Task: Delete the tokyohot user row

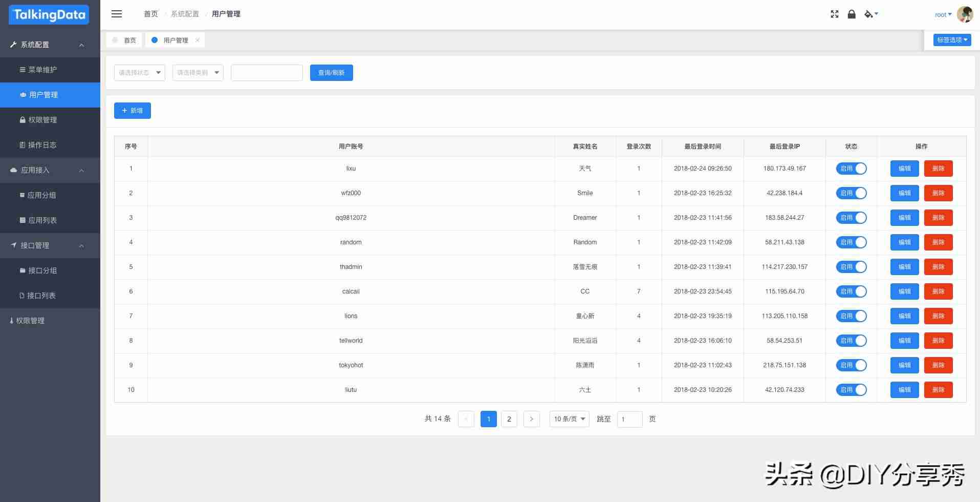Action: [939, 365]
